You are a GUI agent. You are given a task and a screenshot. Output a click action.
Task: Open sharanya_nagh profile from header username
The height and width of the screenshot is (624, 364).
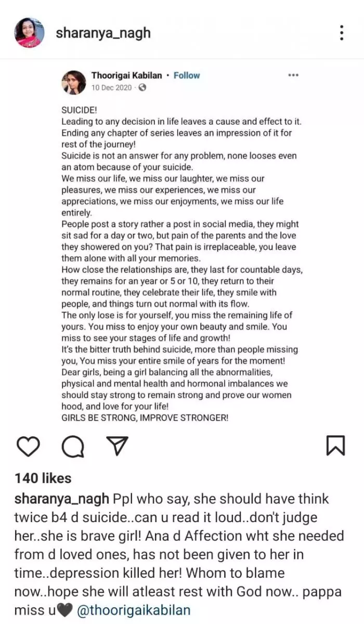click(103, 33)
